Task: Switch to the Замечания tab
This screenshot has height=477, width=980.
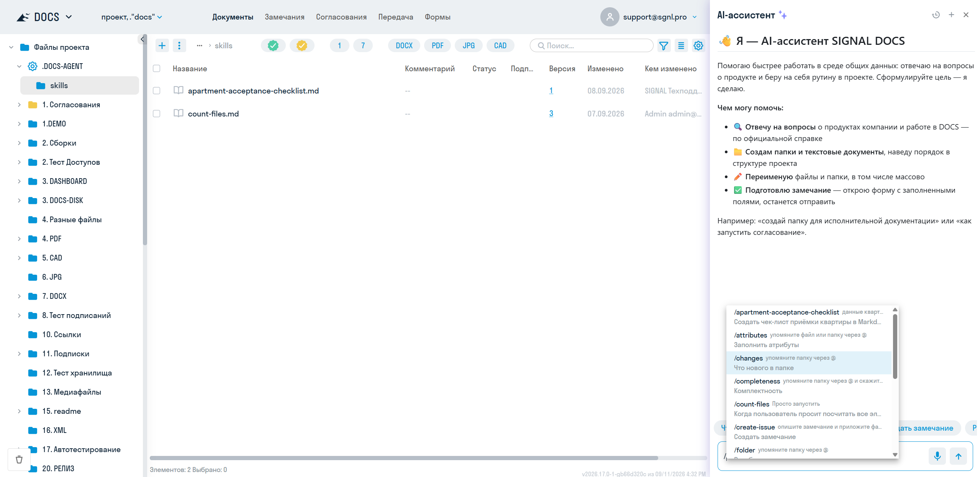Action: click(284, 17)
